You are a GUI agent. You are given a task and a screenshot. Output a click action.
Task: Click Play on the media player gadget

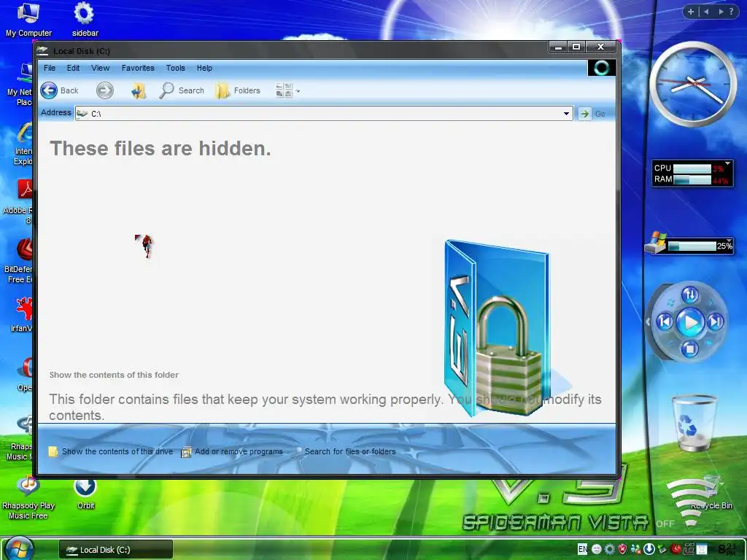point(690,322)
